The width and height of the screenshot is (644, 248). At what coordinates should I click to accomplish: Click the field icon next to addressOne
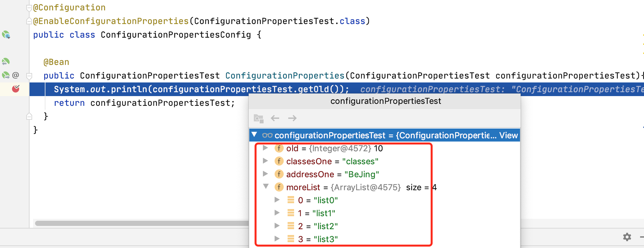coord(279,174)
